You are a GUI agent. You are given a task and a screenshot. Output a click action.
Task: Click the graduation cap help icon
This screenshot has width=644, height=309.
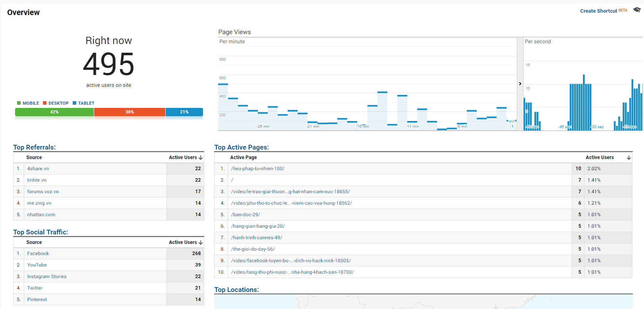(x=636, y=10)
